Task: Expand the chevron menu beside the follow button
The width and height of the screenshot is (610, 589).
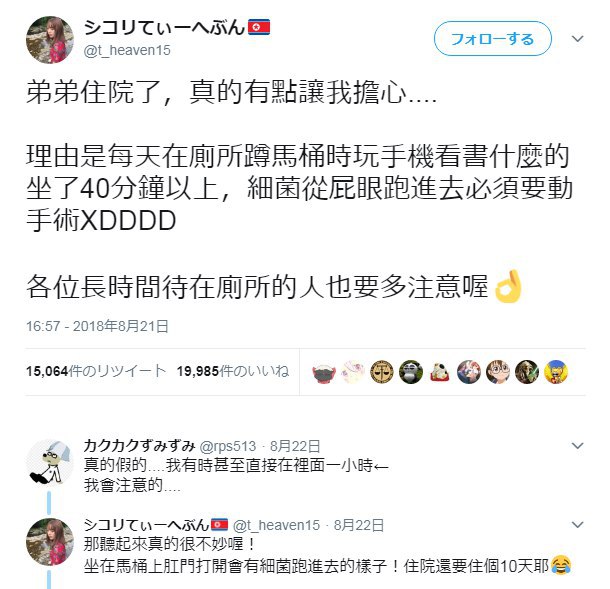Action: pos(578,39)
